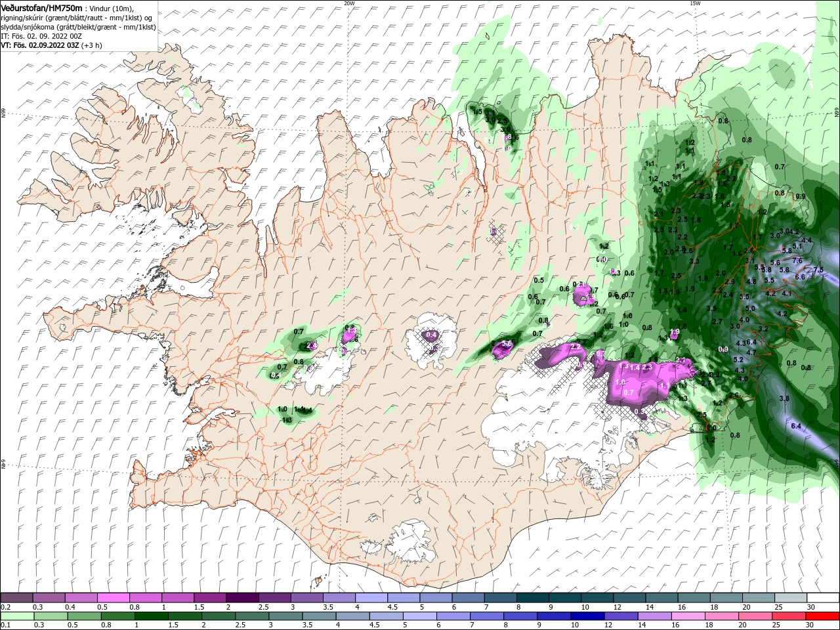Pick the lower legend swatch starting at 2.5
Screen dimensions: 840x630
click(x=252, y=616)
